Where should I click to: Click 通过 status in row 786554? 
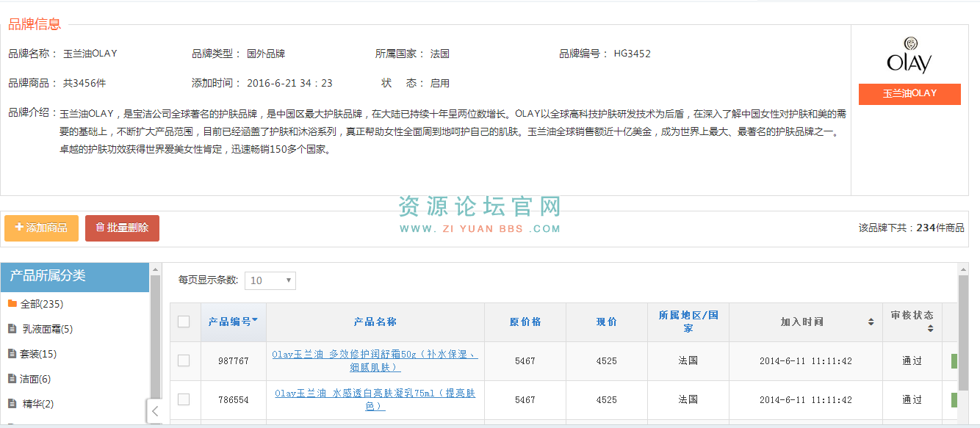[x=912, y=400]
